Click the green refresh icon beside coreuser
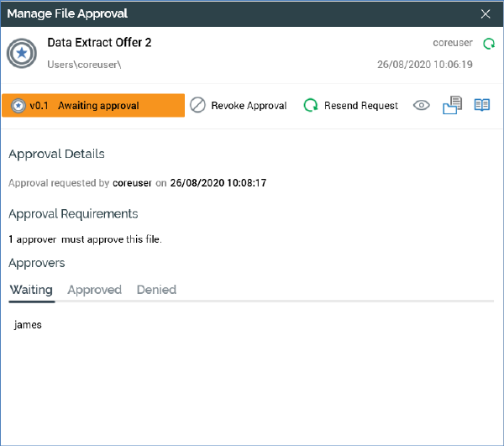Image resolution: width=504 pixels, height=446 pixels. click(x=489, y=43)
